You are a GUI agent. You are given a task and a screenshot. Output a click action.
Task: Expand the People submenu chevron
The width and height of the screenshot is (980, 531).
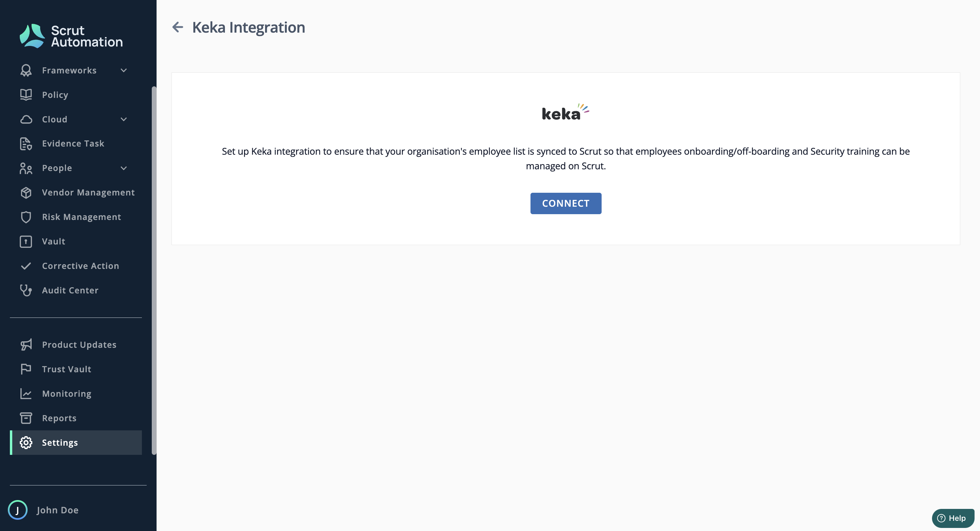point(124,168)
